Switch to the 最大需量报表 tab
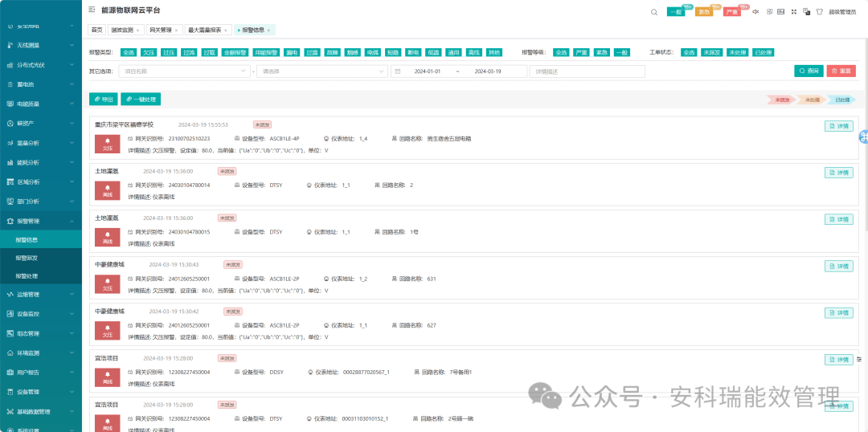Screen dimensions: 868x432 207,30
